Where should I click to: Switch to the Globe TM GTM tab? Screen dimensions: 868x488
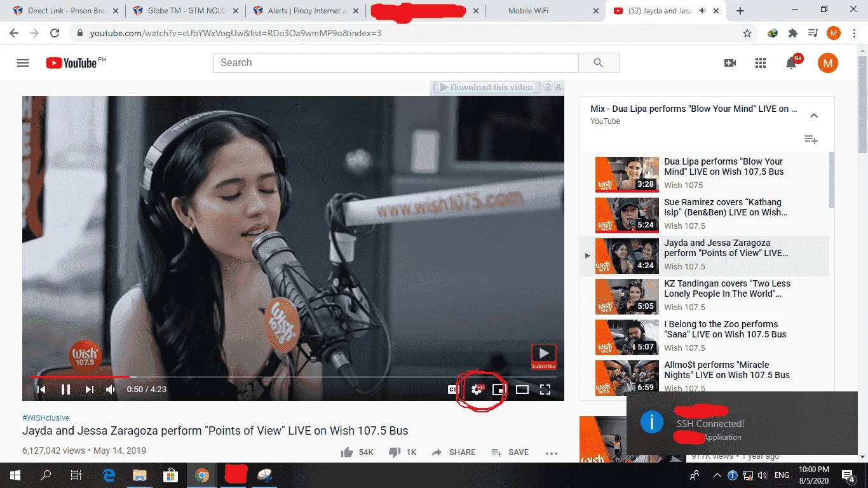pyautogui.click(x=186, y=11)
